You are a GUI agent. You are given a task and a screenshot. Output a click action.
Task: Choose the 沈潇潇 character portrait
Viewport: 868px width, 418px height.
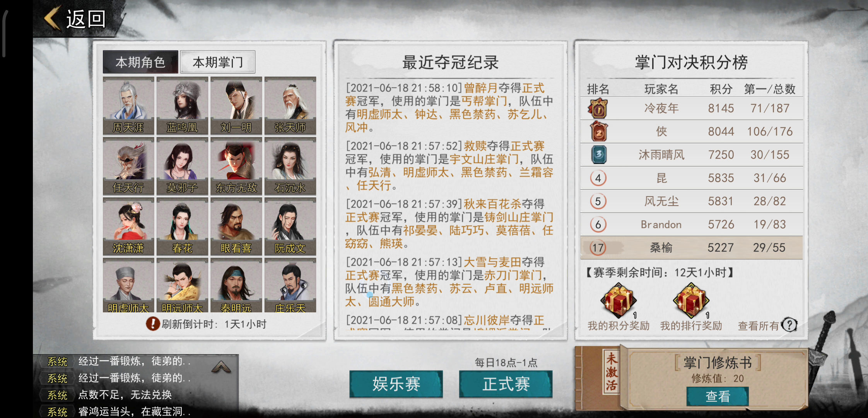point(128,226)
